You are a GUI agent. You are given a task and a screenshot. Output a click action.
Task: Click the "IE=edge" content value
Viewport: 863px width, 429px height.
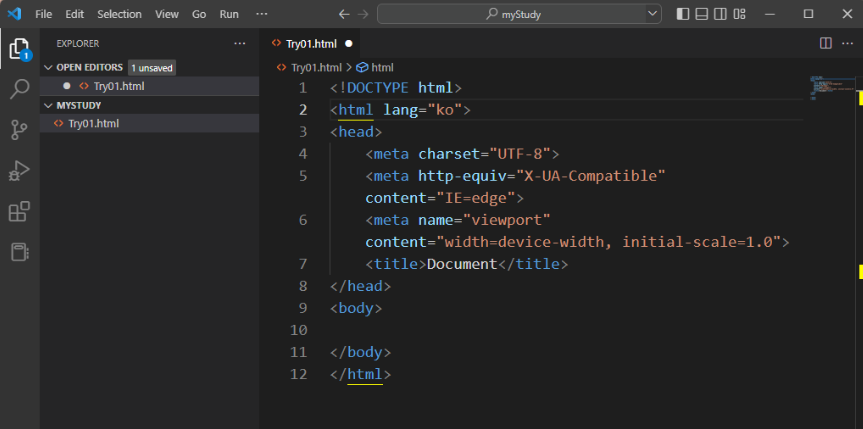[476, 198]
